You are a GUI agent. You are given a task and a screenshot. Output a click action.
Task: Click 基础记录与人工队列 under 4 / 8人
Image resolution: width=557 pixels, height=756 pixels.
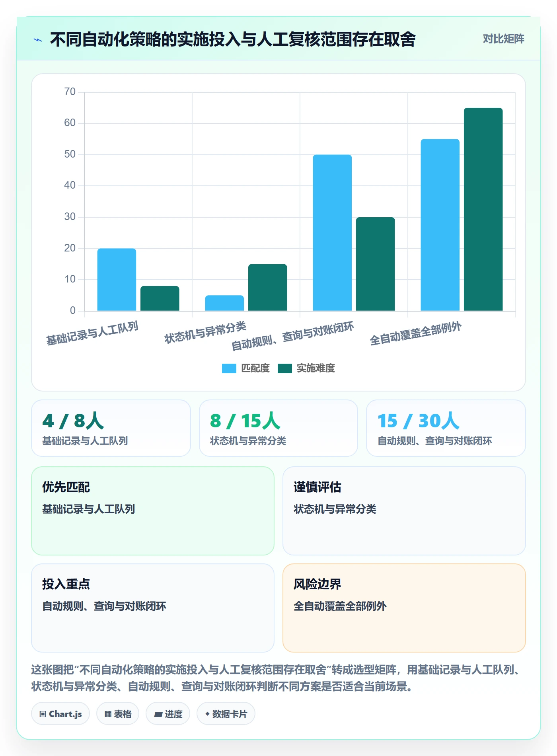85,441
